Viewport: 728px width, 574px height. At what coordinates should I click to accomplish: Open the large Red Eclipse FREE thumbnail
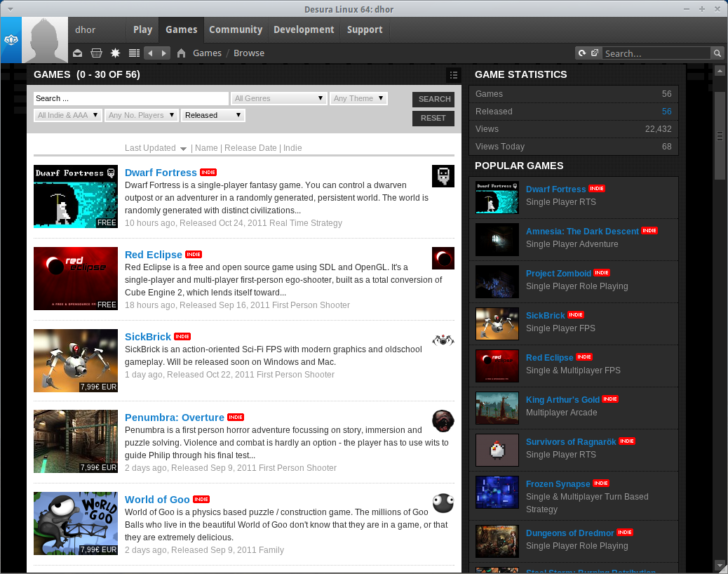(x=76, y=279)
